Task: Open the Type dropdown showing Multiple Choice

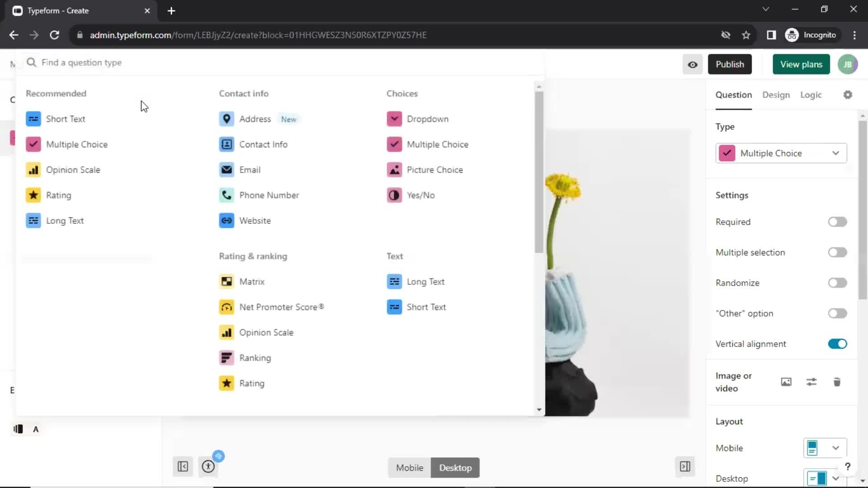Action: click(x=781, y=153)
